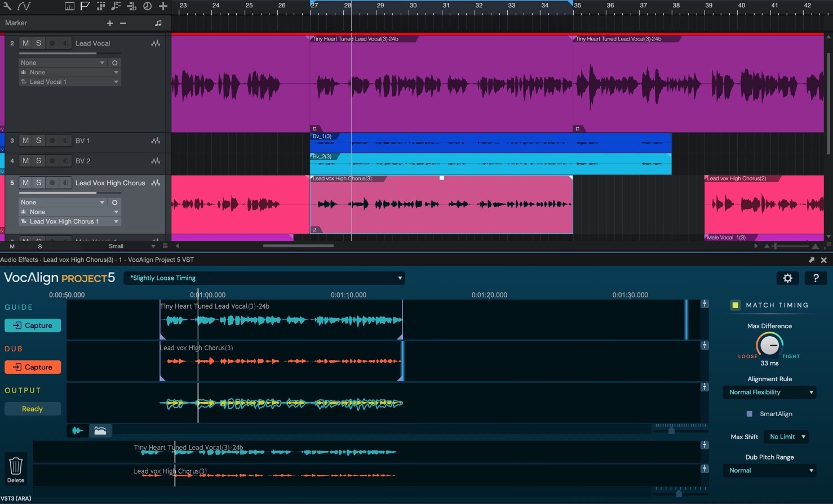Open the Max Shift No Limit dropdown
The height and width of the screenshot is (504, 833).
pos(787,437)
